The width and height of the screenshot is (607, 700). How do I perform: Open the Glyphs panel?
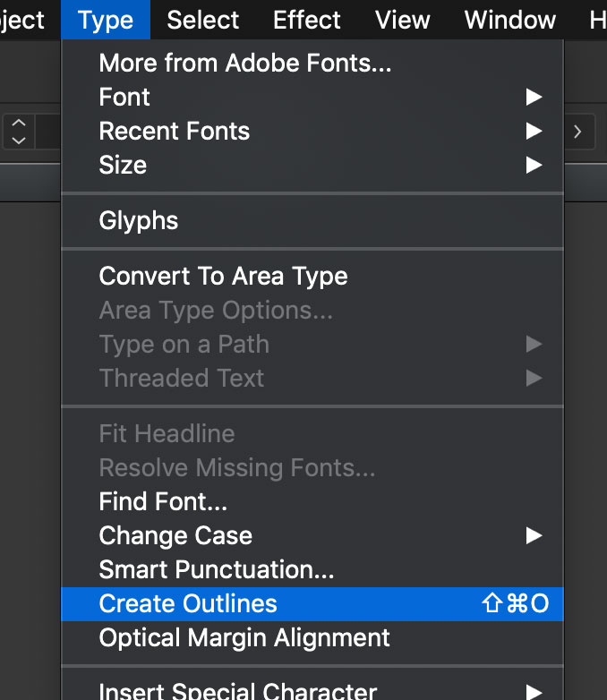(139, 220)
